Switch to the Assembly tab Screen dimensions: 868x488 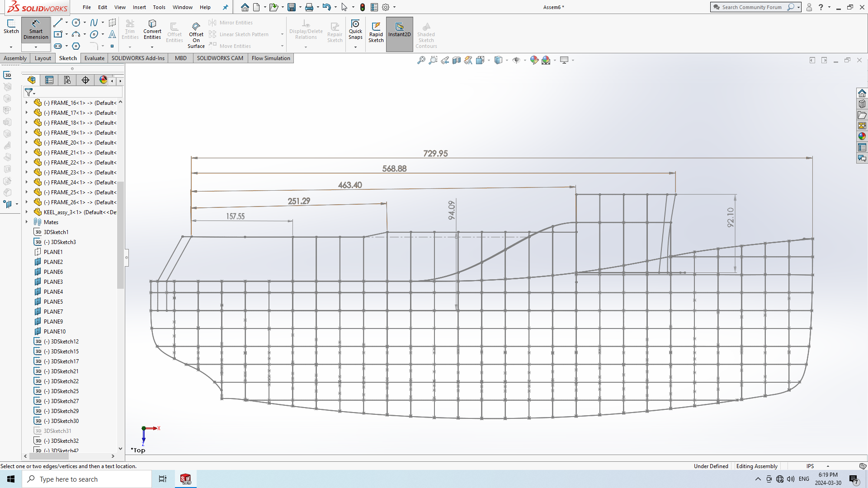click(15, 58)
